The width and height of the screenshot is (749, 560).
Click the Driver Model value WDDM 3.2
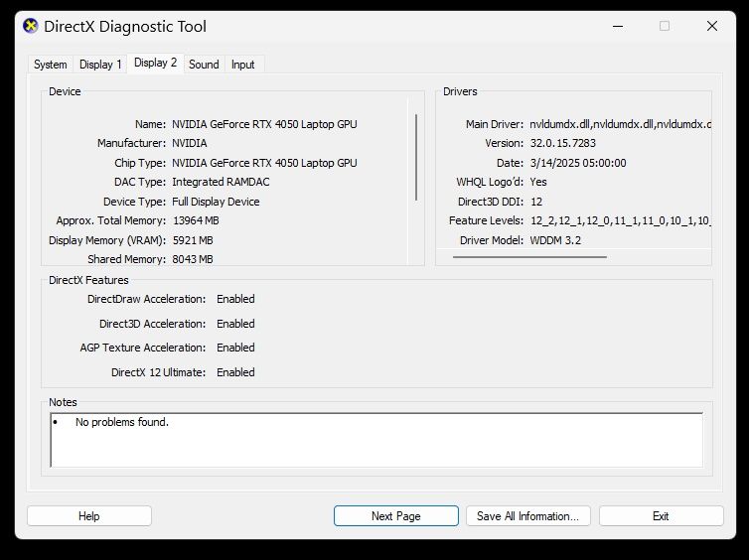click(555, 240)
